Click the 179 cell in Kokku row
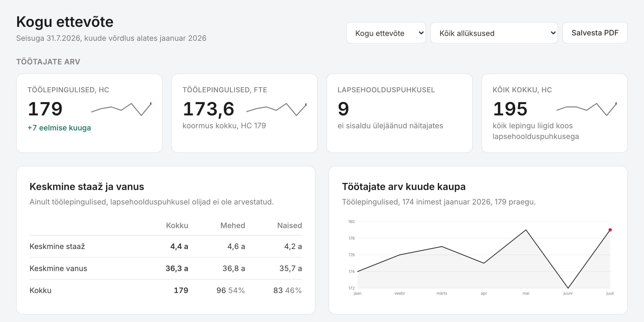Viewport: 644px width, 322px height. pyautogui.click(x=181, y=290)
